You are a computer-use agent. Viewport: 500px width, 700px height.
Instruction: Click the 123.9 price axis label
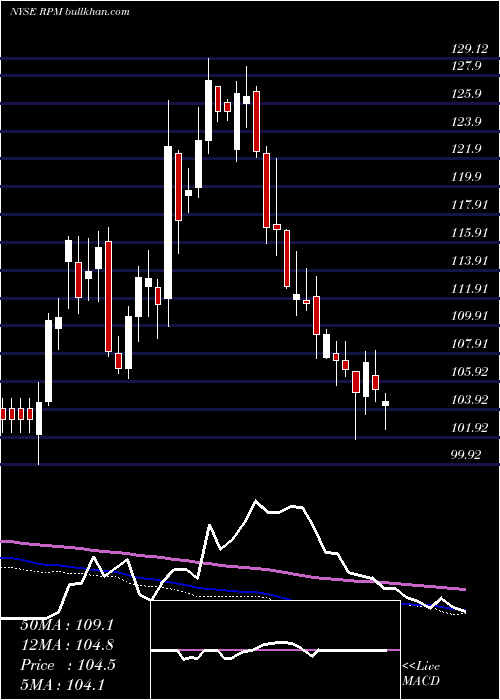tap(467, 121)
